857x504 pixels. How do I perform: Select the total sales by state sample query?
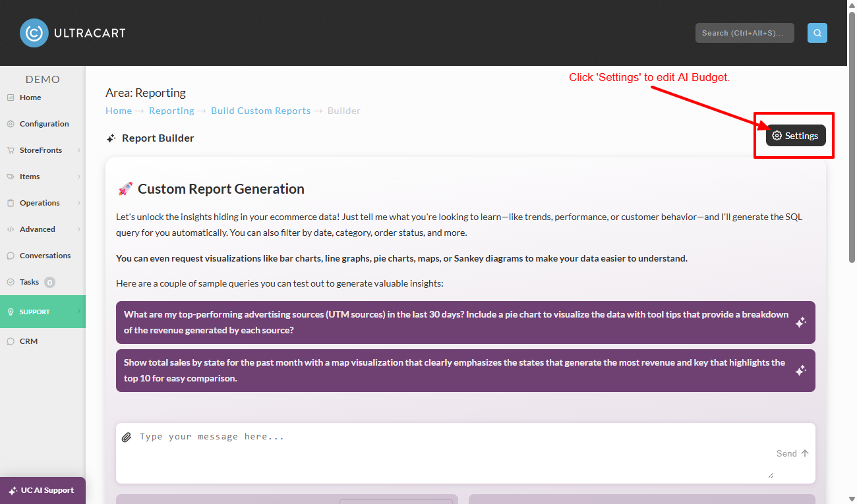[x=465, y=370]
